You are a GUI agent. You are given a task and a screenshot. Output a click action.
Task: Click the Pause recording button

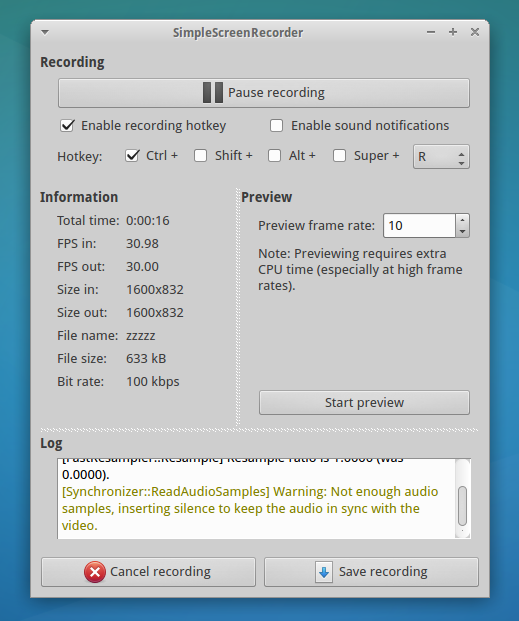pyautogui.click(x=264, y=93)
